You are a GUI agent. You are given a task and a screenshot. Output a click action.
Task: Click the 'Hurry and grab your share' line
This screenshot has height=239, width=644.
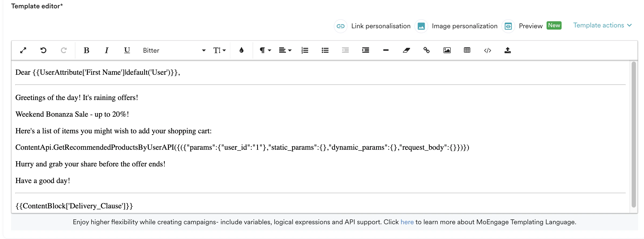click(x=90, y=164)
